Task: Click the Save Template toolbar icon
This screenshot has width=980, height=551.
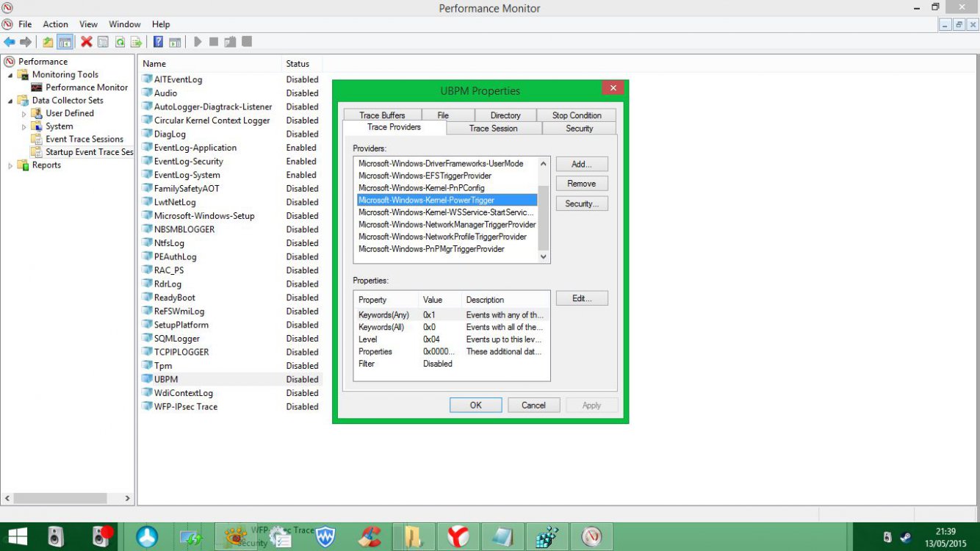Action: (x=230, y=42)
